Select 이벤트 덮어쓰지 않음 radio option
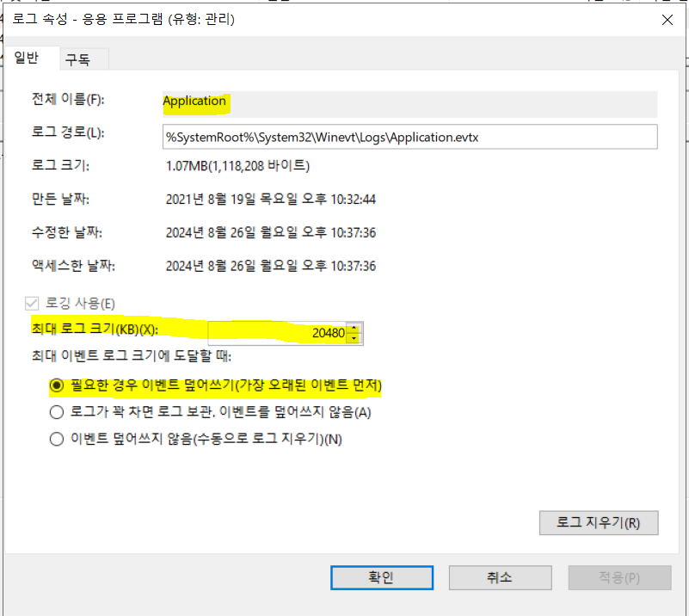This screenshot has height=616, width=689. [x=56, y=439]
